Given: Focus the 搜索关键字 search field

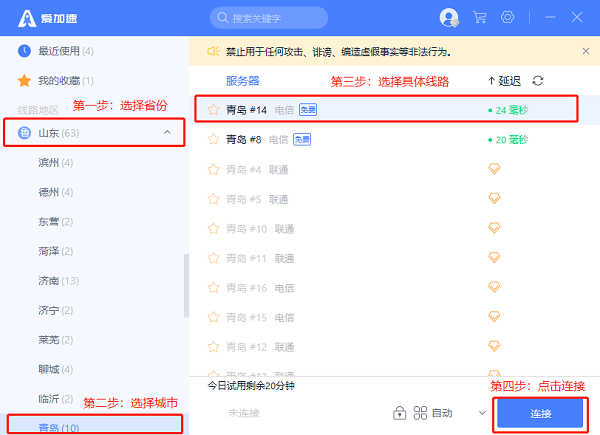Looking at the screenshot, I should click(269, 18).
